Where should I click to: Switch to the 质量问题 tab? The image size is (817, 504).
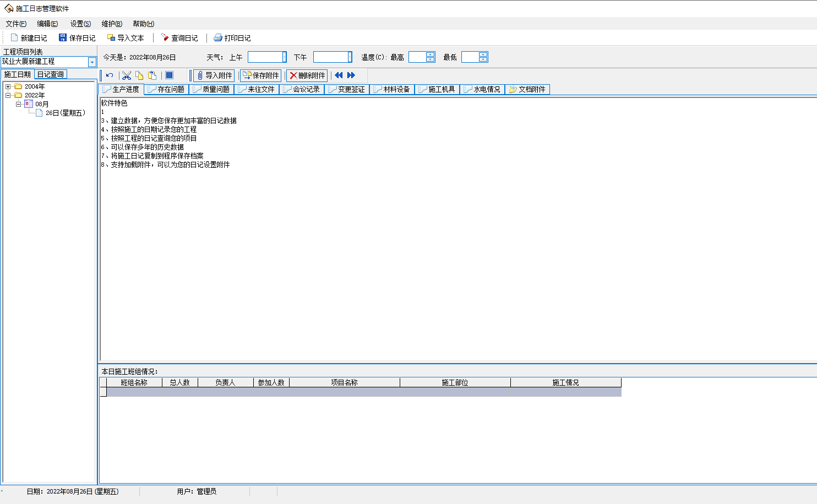click(211, 89)
